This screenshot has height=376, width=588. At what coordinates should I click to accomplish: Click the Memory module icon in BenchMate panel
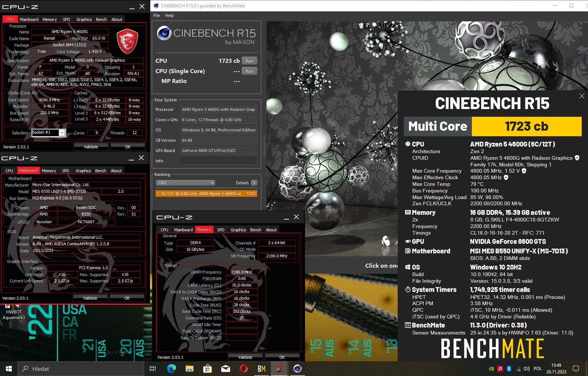[408, 212]
